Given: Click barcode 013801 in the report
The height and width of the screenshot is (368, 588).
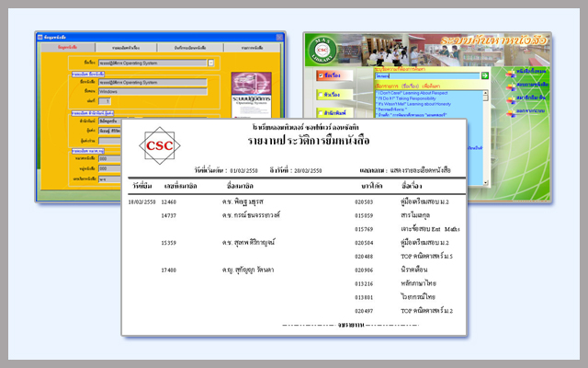Looking at the screenshot, I should click(364, 297).
